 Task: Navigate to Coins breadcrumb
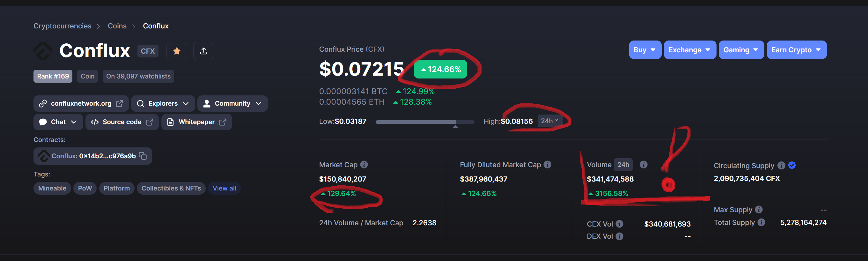117,26
